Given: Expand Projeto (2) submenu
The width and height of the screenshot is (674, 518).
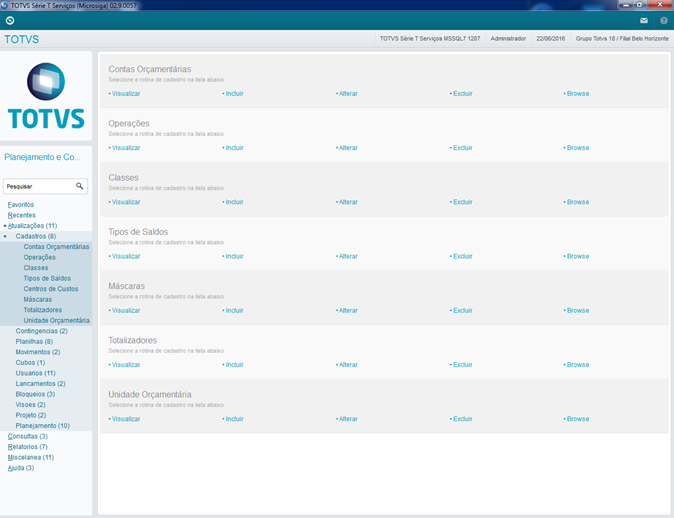Looking at the screenshot, I should 31,415.
